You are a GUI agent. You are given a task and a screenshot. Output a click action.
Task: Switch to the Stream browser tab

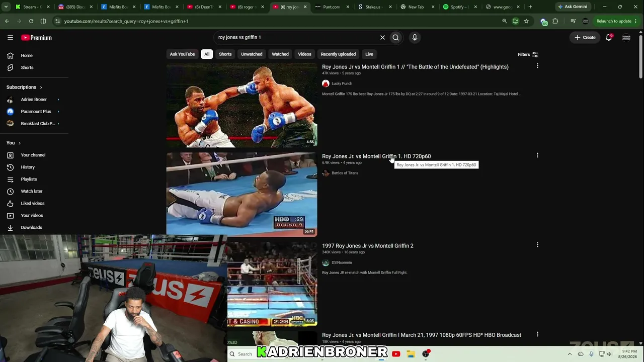click(33, 7)
